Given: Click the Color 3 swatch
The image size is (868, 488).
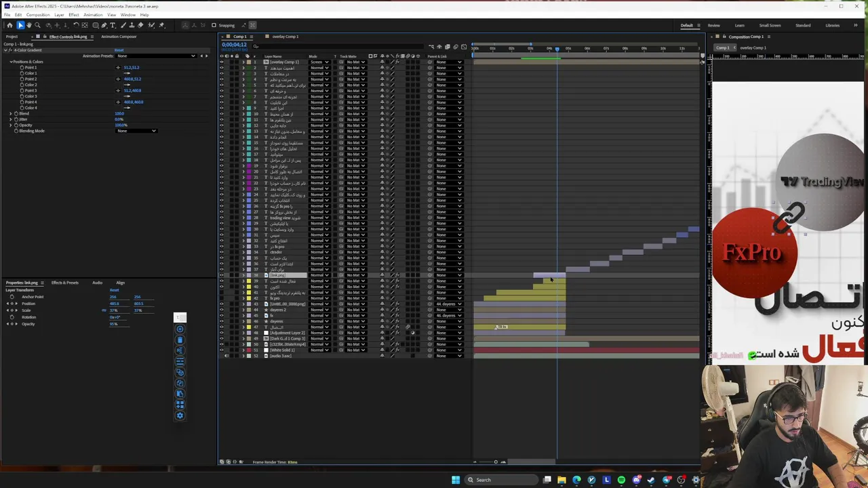Looking at the screenshot, I should coord(125,96).
